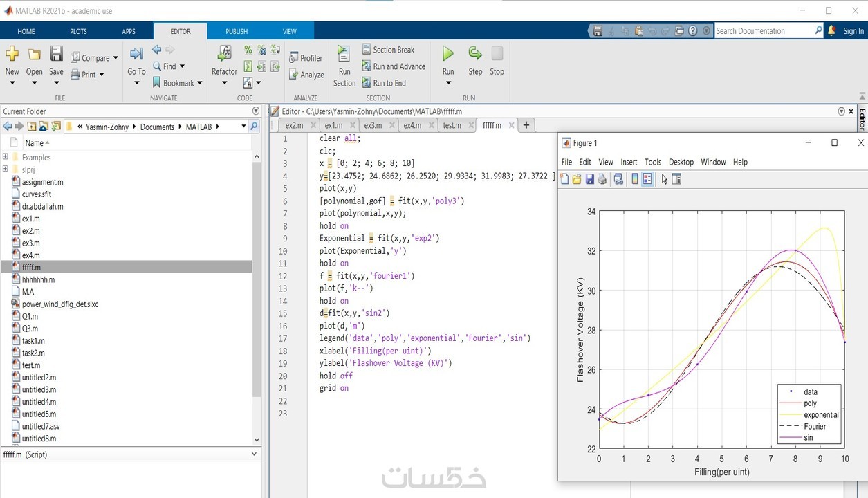Screen dimensions: 868x498
Task: Click the Go To arrow icon
Action: click(x=136, y=54)
